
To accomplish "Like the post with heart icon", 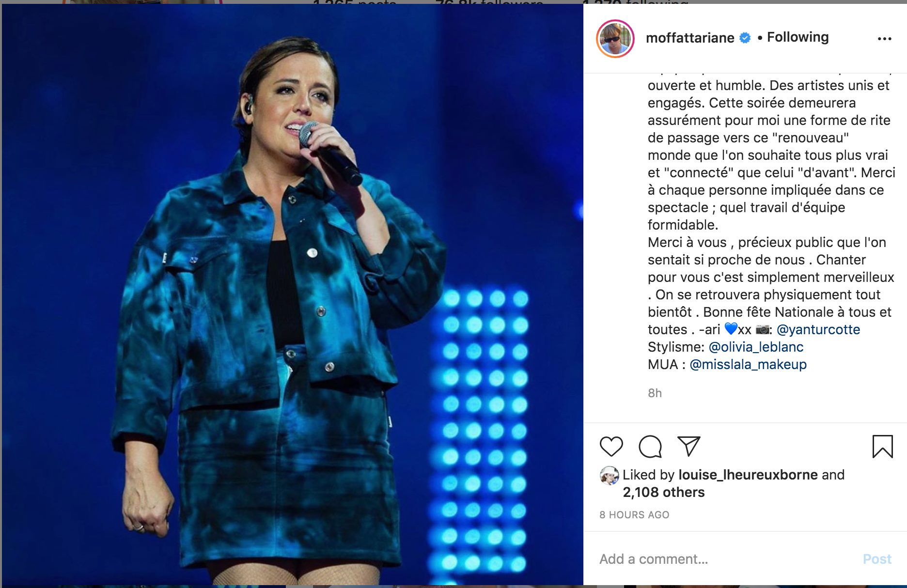I will 611,446.
